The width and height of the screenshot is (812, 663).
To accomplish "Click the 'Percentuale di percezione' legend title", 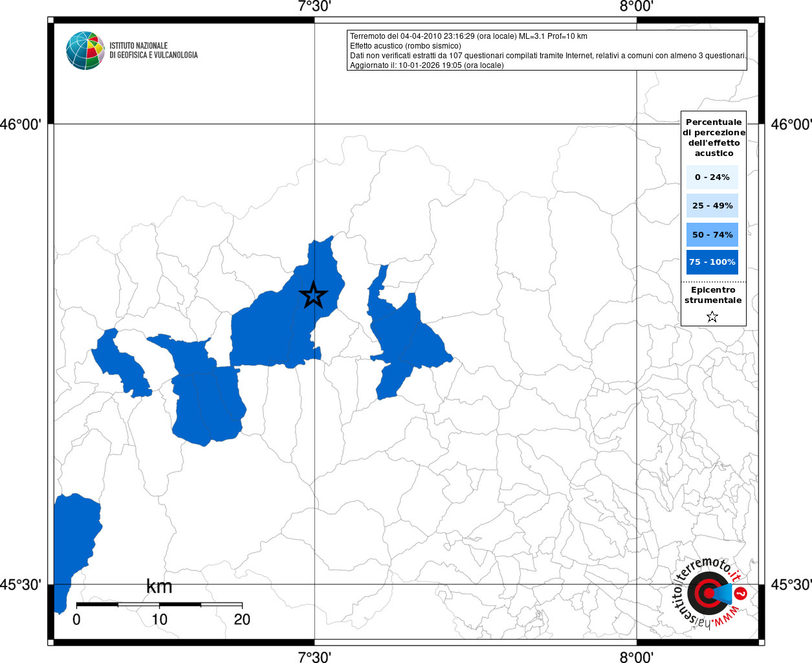I will point(714,137).
